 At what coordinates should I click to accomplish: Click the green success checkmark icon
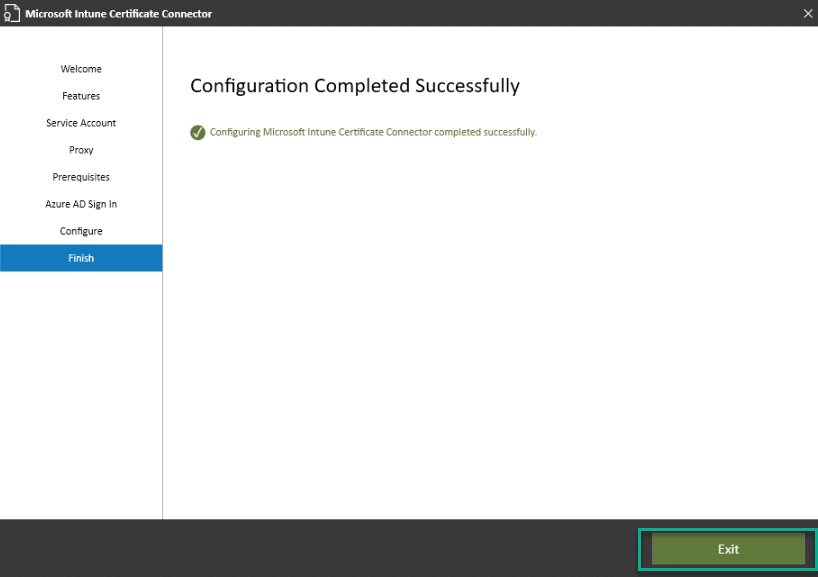point(198,133)
